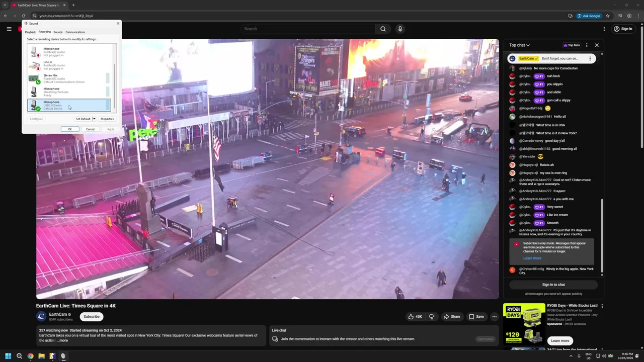Click Set Default in Sound dialog
Screen dimensions: 644x362
pyautogui.click(x=83, y=119)
